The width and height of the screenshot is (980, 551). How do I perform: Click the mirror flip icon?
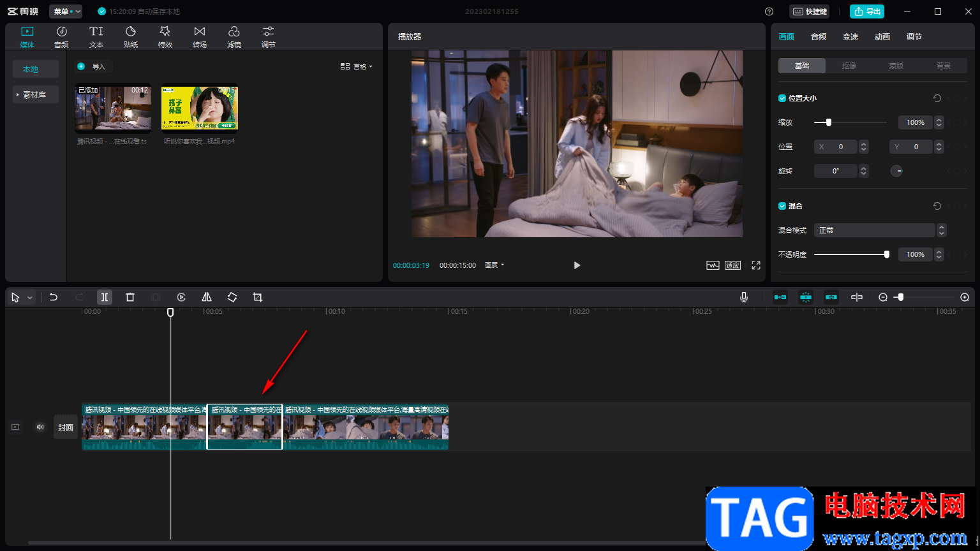(207, 297)
